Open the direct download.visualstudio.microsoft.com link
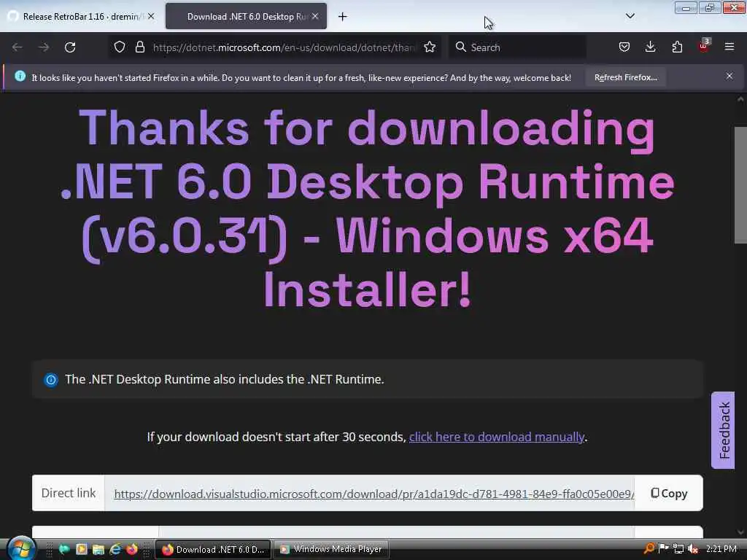Viewport: 747px width, 560px height. (374, 494)
